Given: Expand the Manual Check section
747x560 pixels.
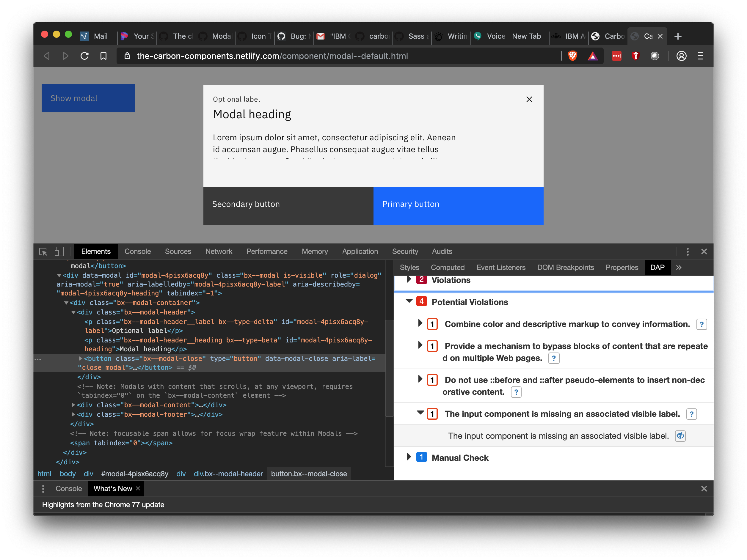Looking at the screenshot, I should pyautogui.click(x=409, y=457).
